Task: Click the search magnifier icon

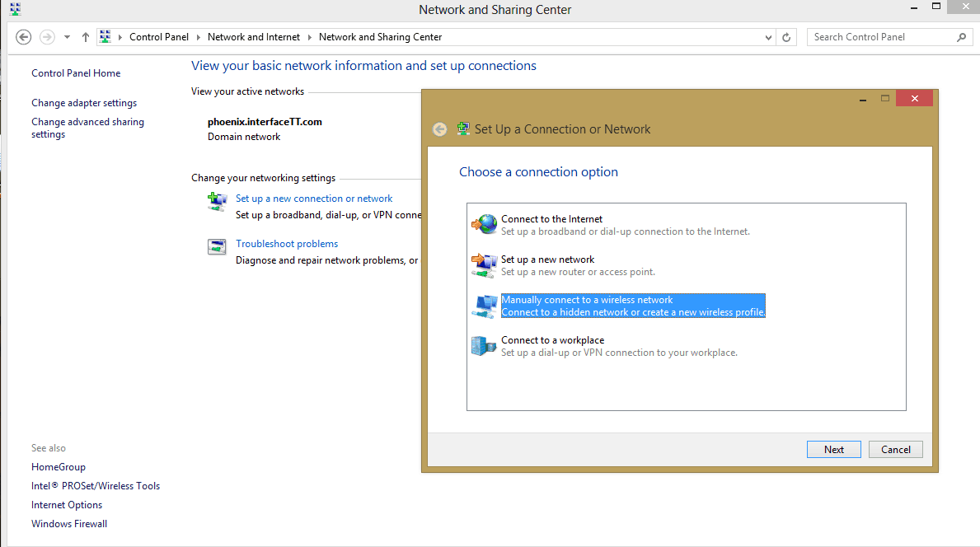Action: [x=961, y=37]
